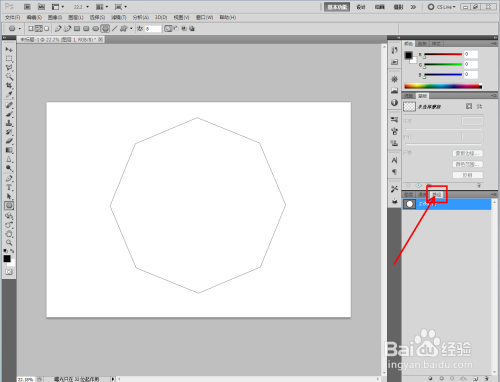Select the Lasso tool

pyautogui.click(x=9, y=68)
